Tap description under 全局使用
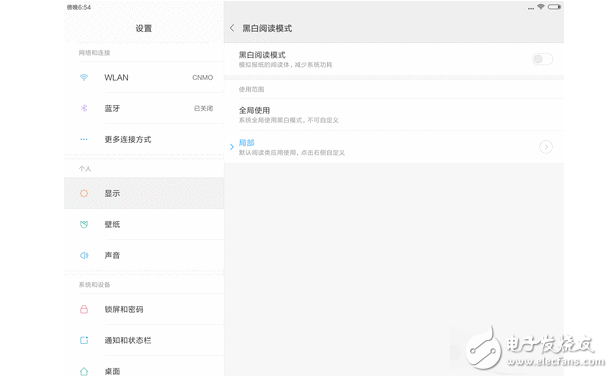The width and height of the screenshot is (613, 378). pyautogui.click(x=289, y=120)
